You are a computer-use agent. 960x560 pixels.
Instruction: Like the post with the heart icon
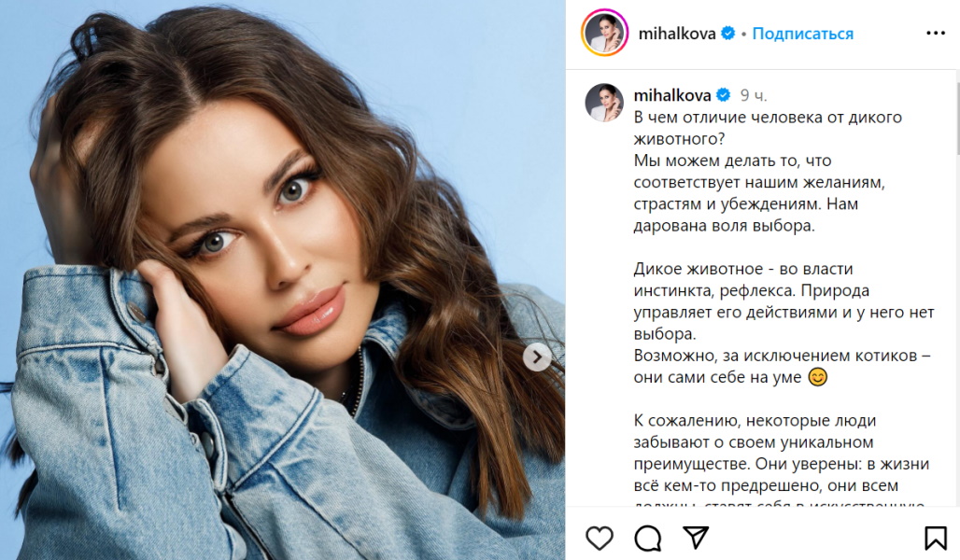pyautogui.click(x=600, y=538)
